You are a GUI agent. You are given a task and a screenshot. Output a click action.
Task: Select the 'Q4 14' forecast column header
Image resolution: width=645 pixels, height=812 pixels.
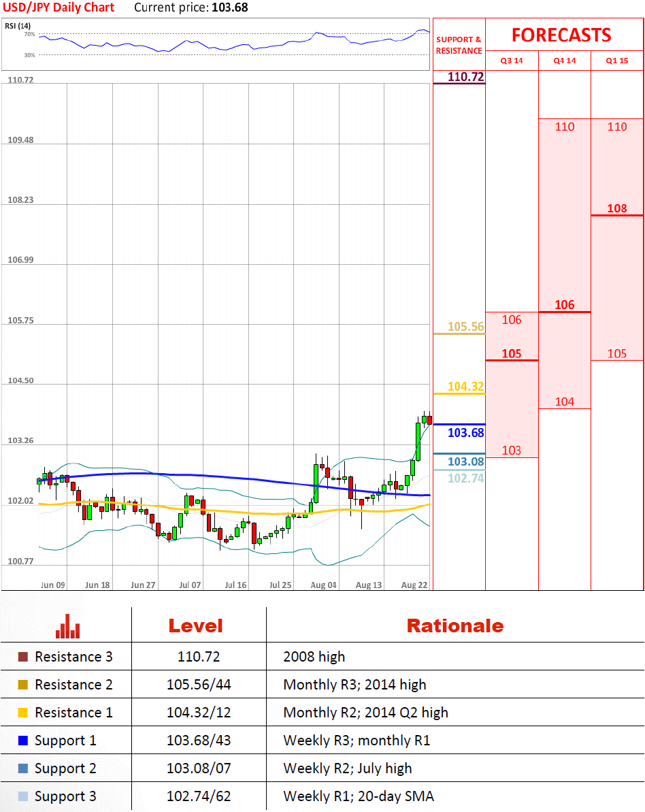(x=565, y=61)
